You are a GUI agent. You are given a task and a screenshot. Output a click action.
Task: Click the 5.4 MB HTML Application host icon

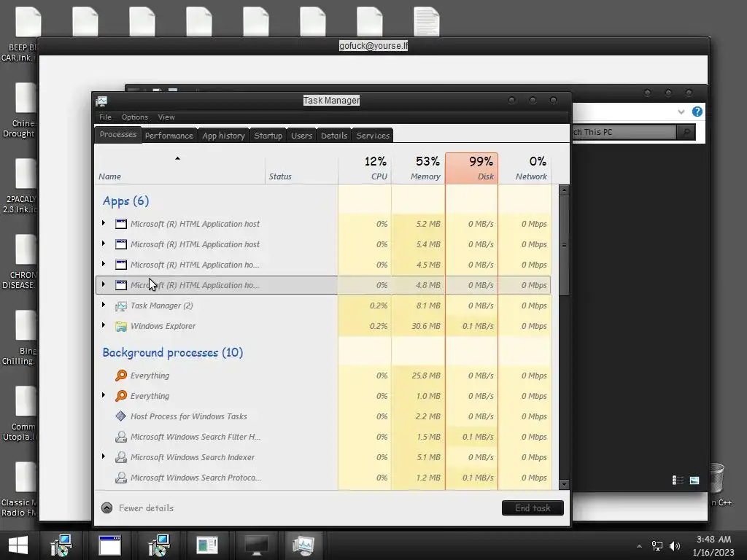click(121, 244)
